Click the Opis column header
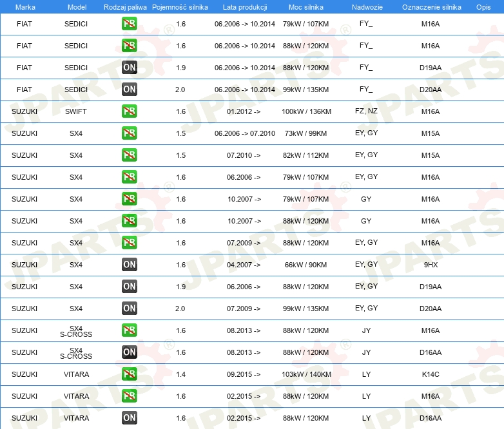The height and width of the screenshot is (429, 504). click(x=483, y=7)
